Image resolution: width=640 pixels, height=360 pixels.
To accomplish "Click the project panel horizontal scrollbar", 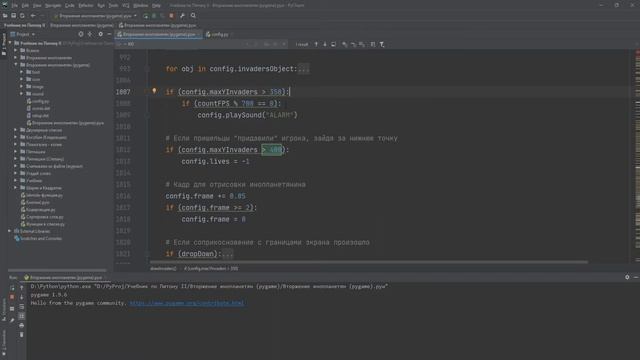I will click(x=57, y=270).
